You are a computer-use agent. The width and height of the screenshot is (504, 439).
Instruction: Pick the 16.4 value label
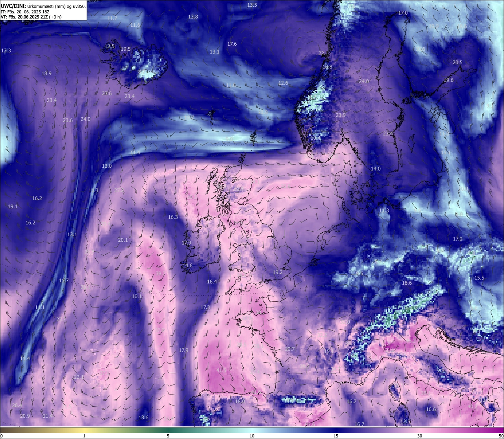click(212, 282)
